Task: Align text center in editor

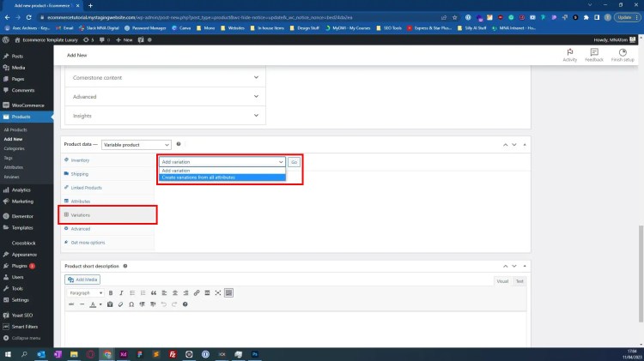Action: tap(175, 293)
